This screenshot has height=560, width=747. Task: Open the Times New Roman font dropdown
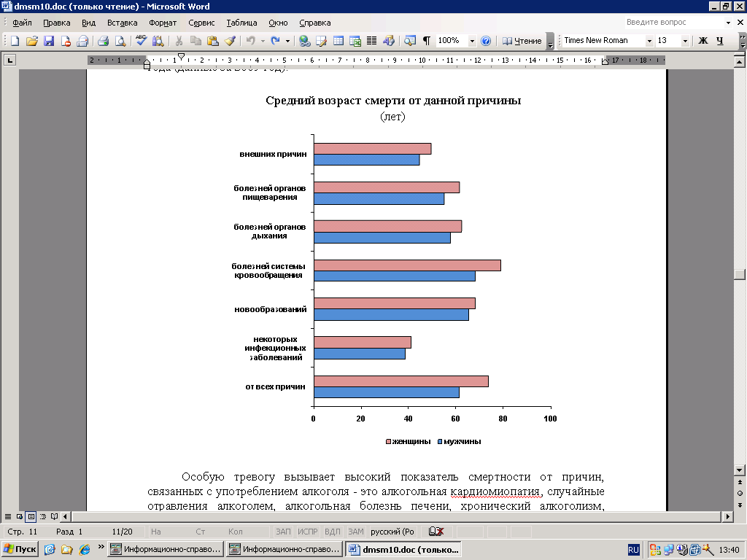[x=649, y=41]
